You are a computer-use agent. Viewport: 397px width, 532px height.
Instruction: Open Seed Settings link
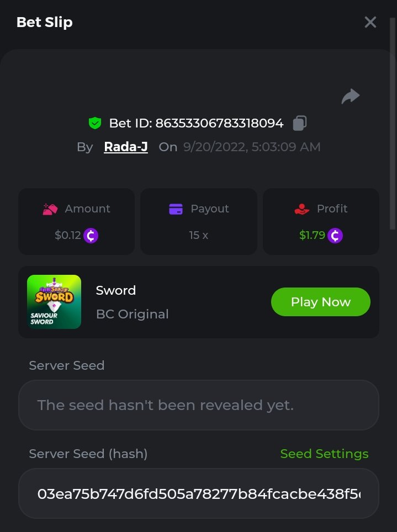pyautogui.click(x=324, y=454)
